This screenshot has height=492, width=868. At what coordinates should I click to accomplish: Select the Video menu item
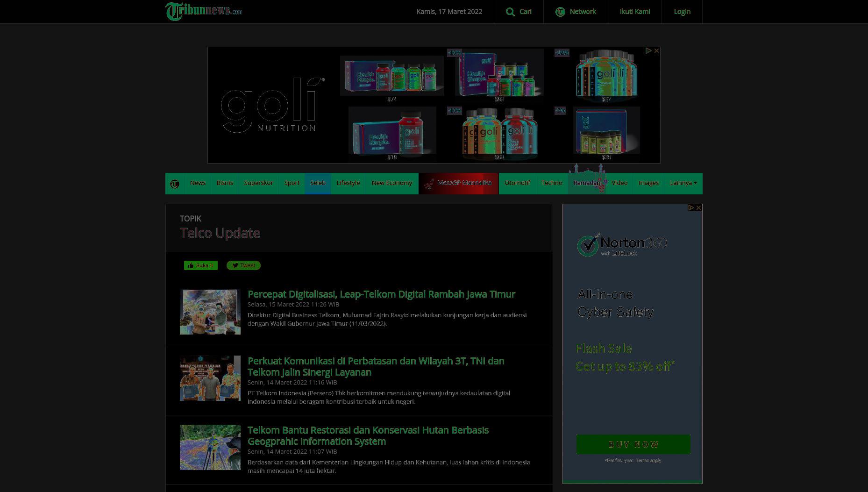619,183
